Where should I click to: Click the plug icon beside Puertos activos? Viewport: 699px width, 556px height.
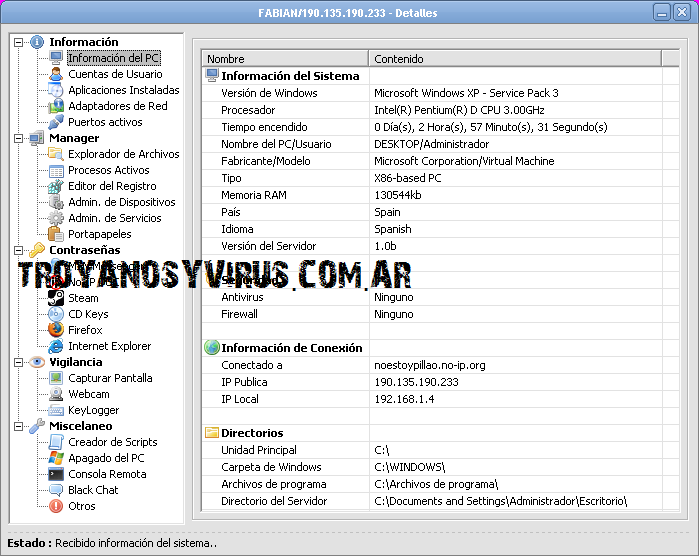click(x=56, y=122)
